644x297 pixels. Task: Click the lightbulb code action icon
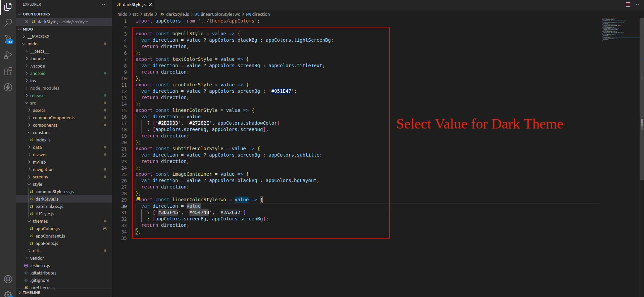coord(138,199)
